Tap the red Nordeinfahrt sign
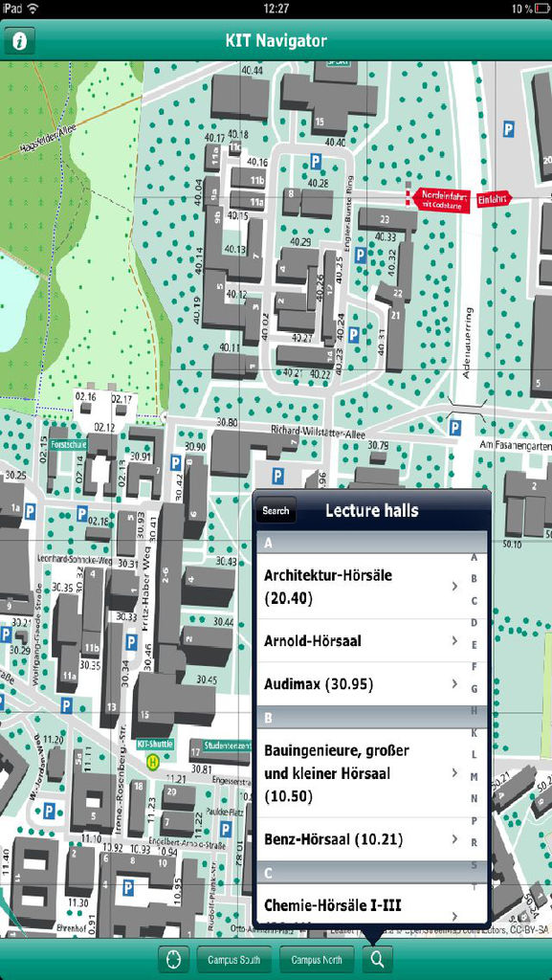The image size is (552, 980). pos(441,199)
